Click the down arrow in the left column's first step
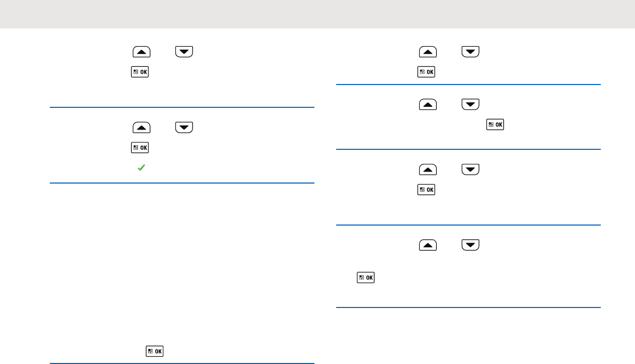Viewport: 635px width, 364px height. [184, 51]
